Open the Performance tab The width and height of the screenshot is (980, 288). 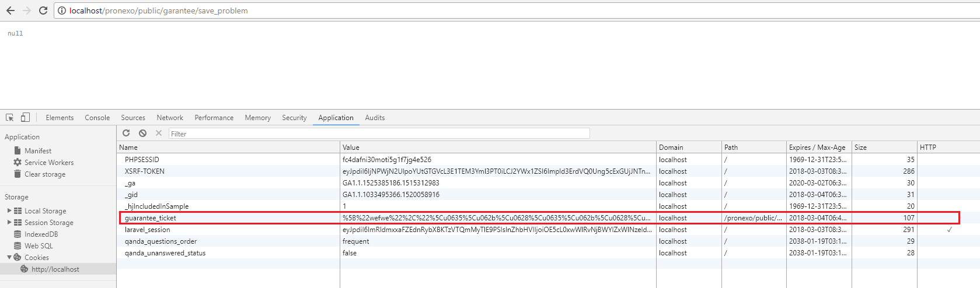point(214,118)
